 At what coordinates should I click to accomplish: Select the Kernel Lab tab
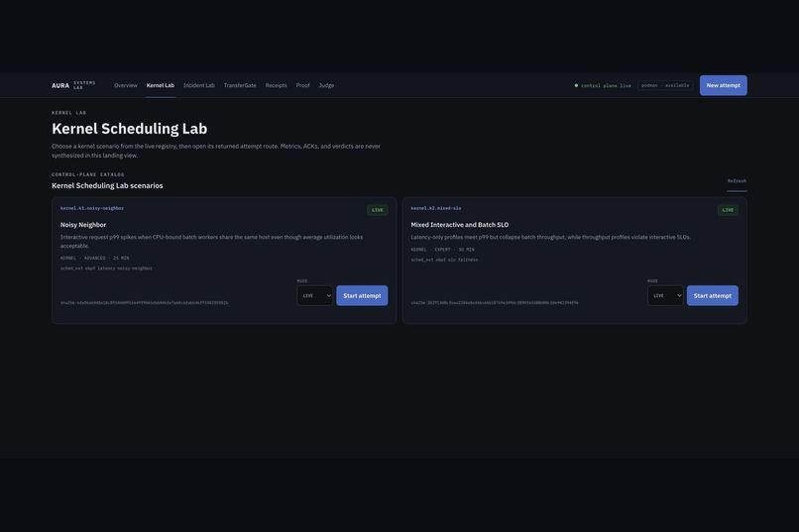click(160, 85)
